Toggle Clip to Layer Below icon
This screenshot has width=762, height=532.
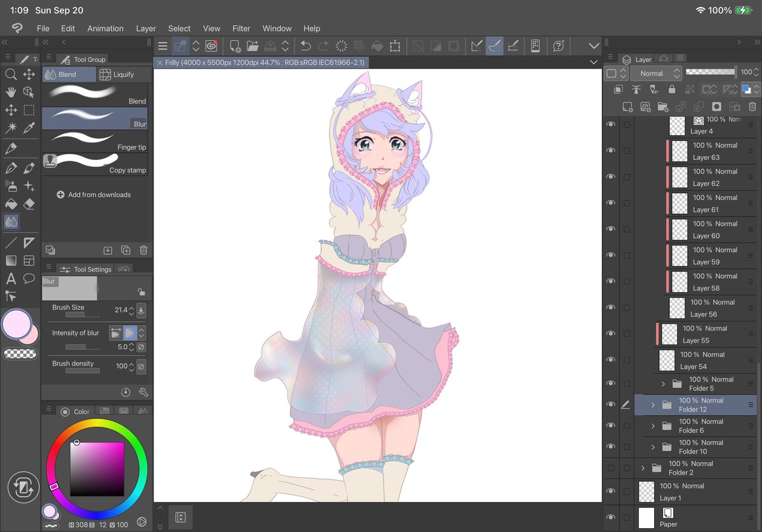click(618, 90)
